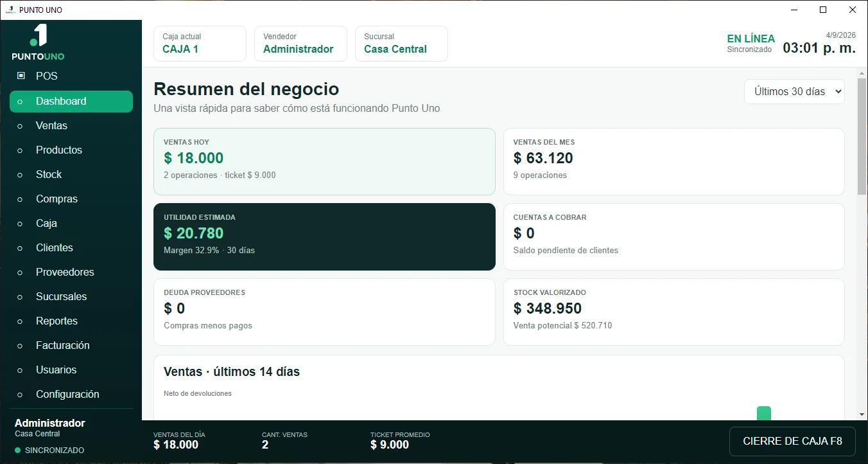This screenshot has height=464, width=868.
Task: Open Productos from the sidebar
Action: click(71, 150)
